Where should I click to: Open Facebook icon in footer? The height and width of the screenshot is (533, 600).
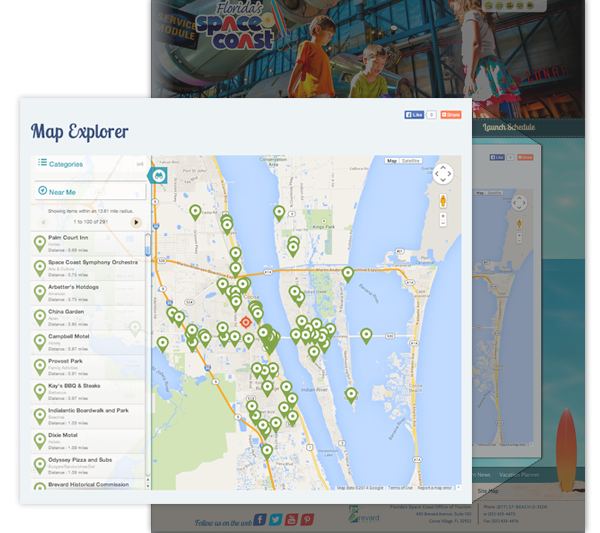[x=260, y=520]
